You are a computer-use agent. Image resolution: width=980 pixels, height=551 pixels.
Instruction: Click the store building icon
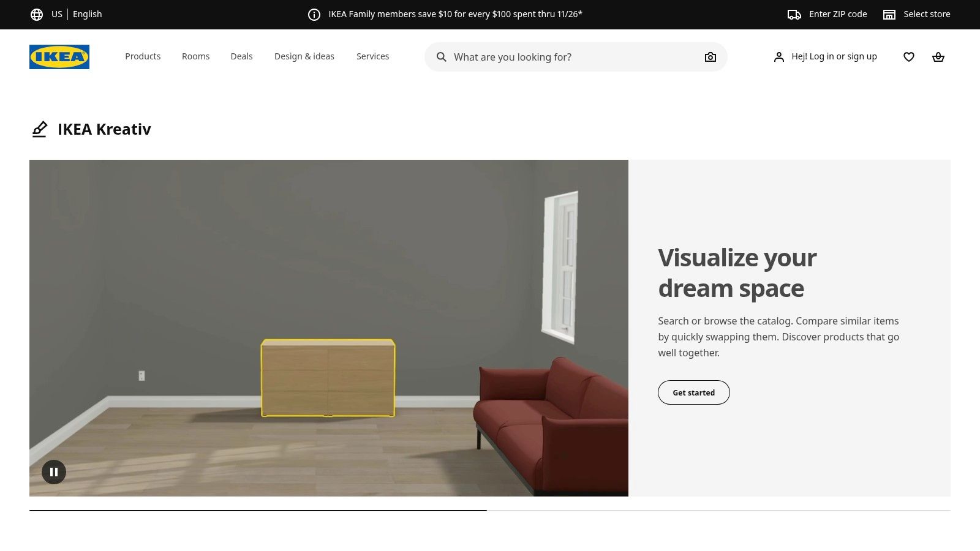[889, 14]
